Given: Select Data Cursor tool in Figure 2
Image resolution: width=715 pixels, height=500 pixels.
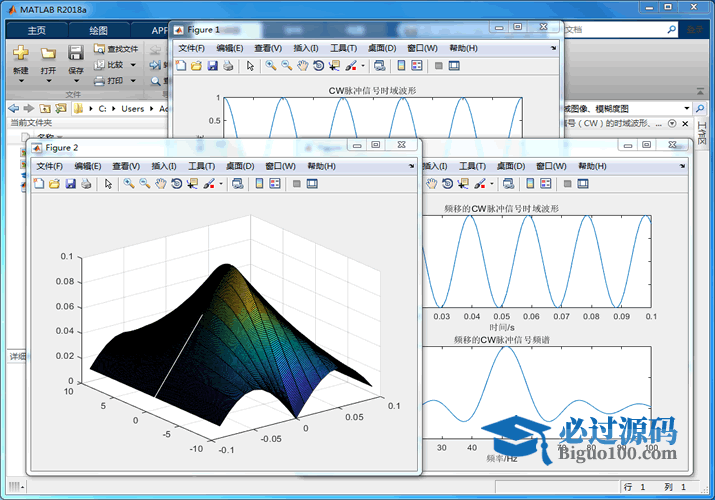Looking at the screenshot, I should [x=192, y=184].
